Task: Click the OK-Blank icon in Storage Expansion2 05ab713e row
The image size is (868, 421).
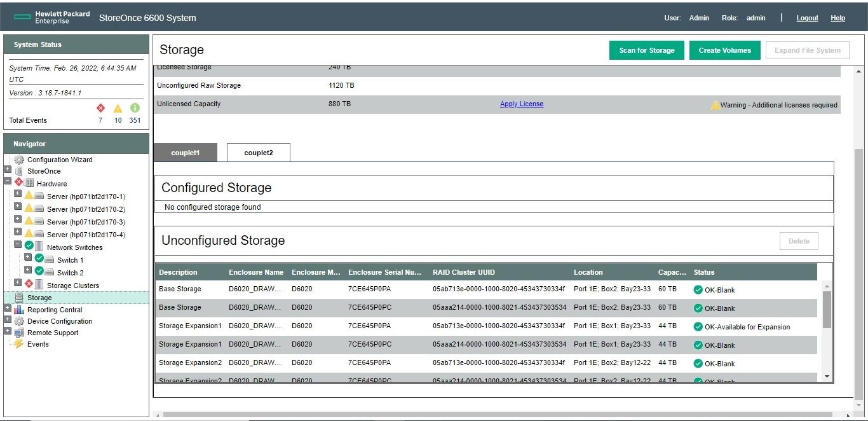Action: 698,364
